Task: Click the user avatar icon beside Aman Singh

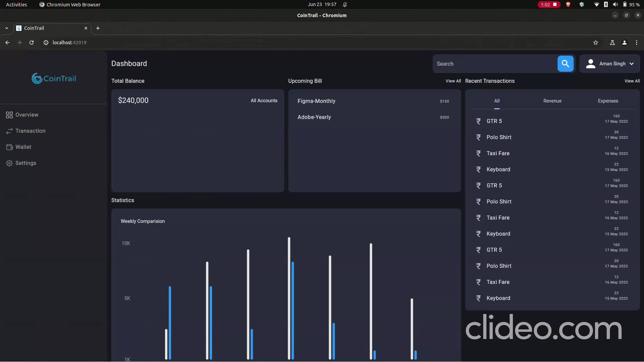Action: [591, 64]
